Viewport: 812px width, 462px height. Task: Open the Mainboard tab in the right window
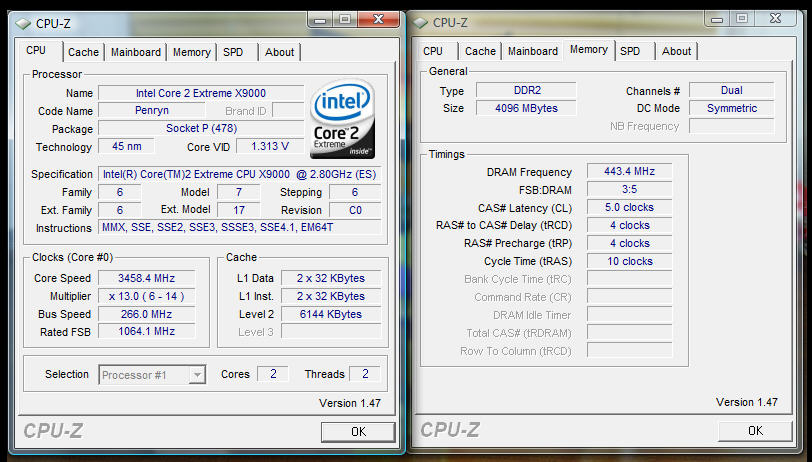tap(533, 51)
